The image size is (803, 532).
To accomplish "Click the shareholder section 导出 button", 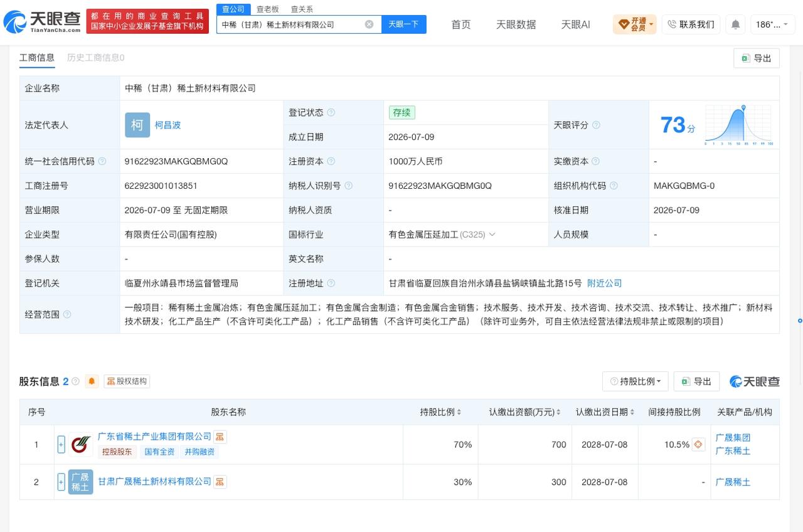I will point(696,381).
